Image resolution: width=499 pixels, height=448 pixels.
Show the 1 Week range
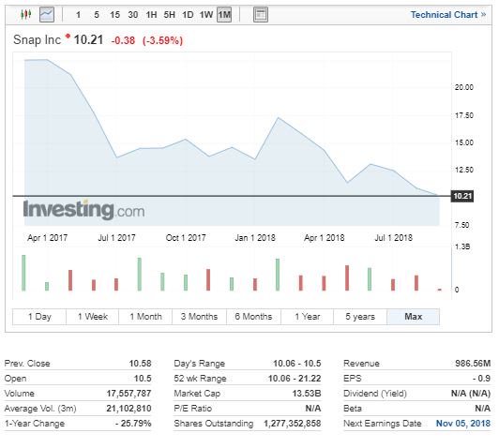point(93,317)
